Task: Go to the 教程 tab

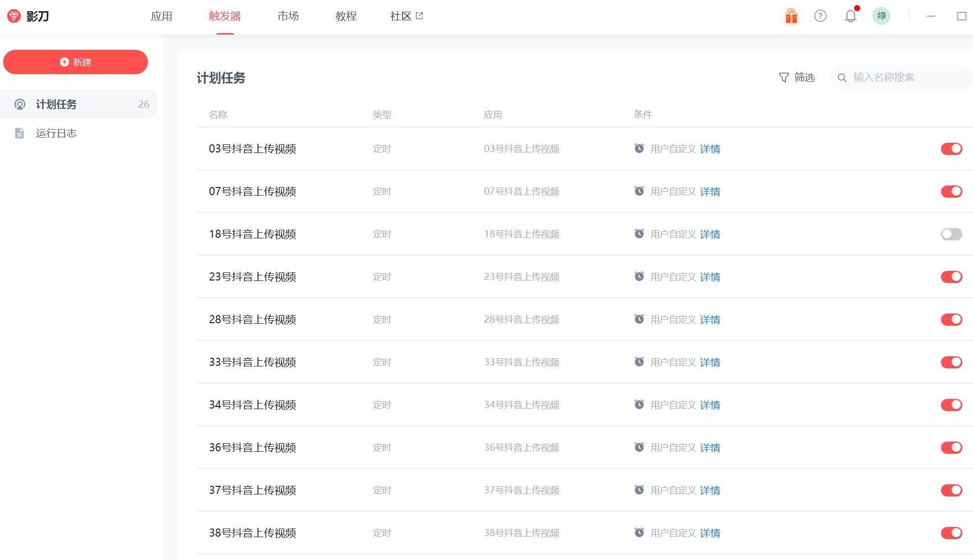Action: pos(346,16)
